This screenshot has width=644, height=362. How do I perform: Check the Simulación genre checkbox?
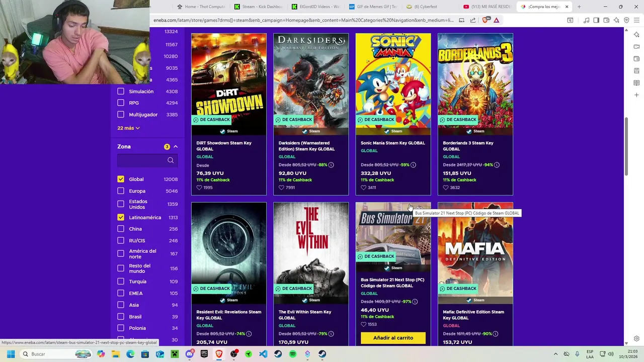click(x=121, y=92)
